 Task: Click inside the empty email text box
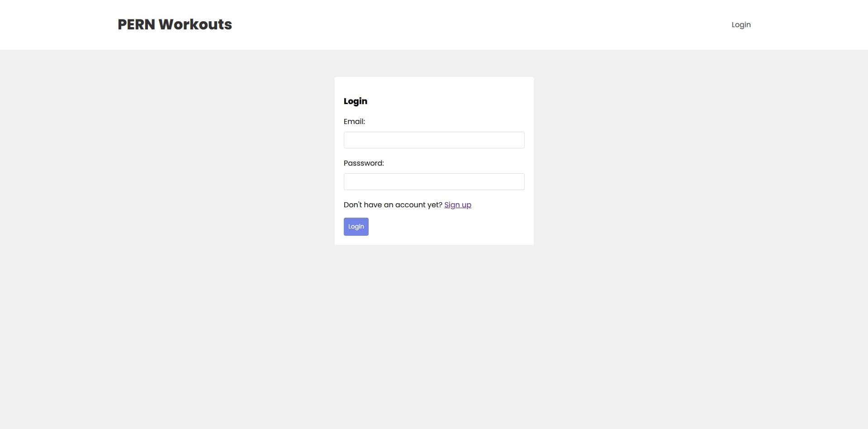click(434, 140)
